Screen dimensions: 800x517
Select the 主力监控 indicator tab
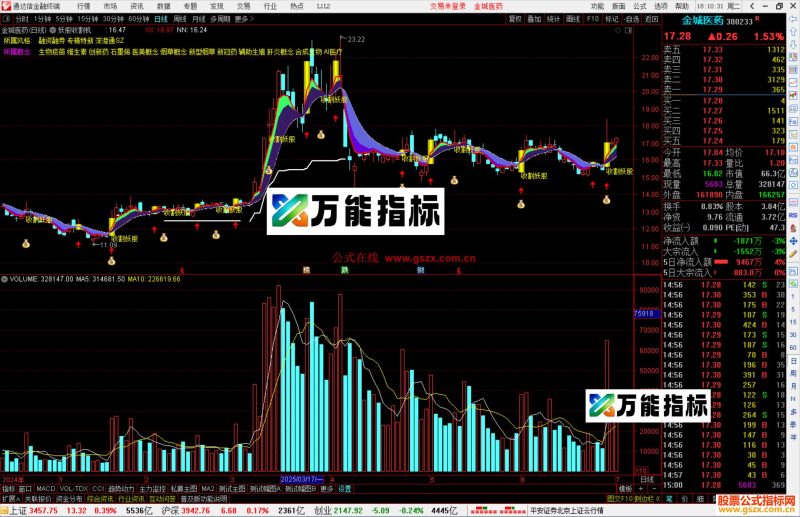pyautogui.click(x=152, y=488)
